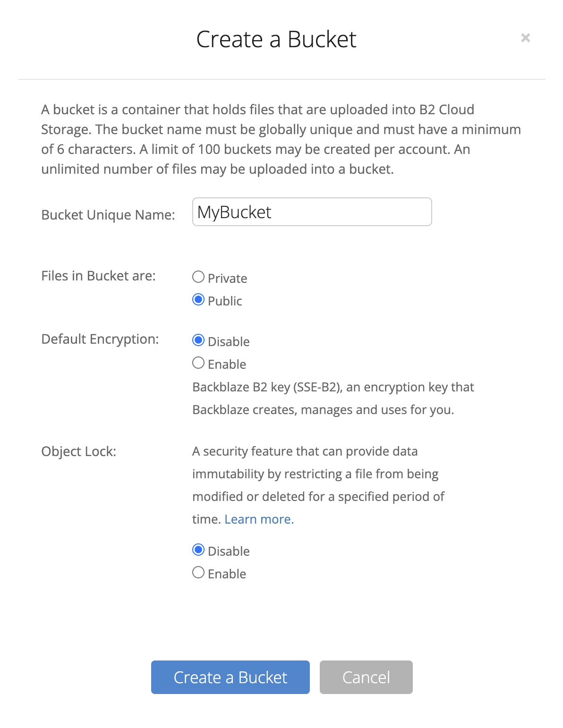Screen dimensions: 563x728
Task: Close the Create a Bucket dialog
Action: [525, 38]
